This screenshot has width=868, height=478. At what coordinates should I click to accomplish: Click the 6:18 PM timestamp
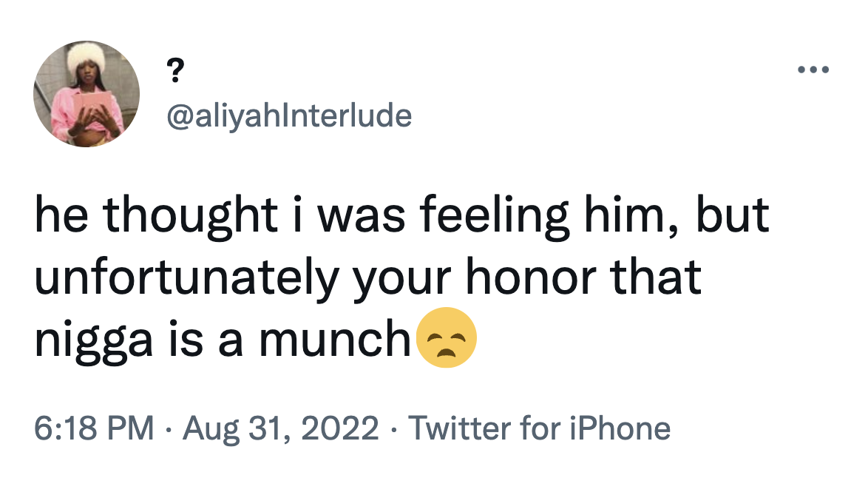(x=95, y=428)
